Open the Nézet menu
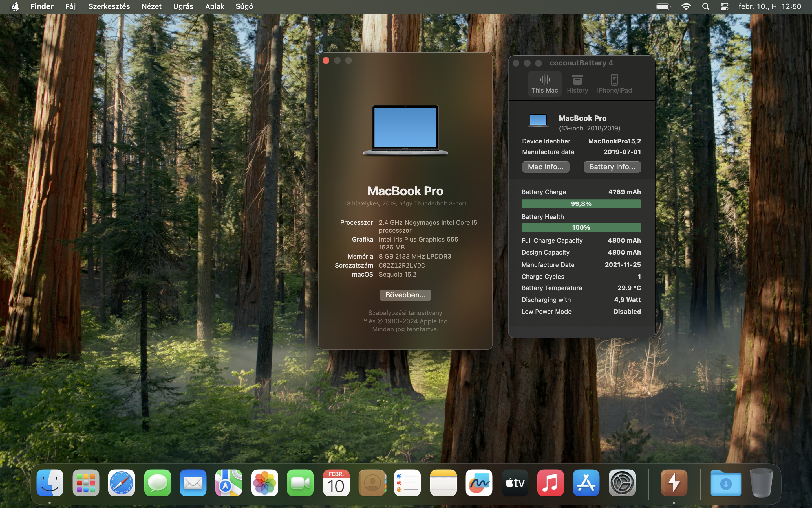The width and height of the screenshot is (812, 508). [151, 6]
